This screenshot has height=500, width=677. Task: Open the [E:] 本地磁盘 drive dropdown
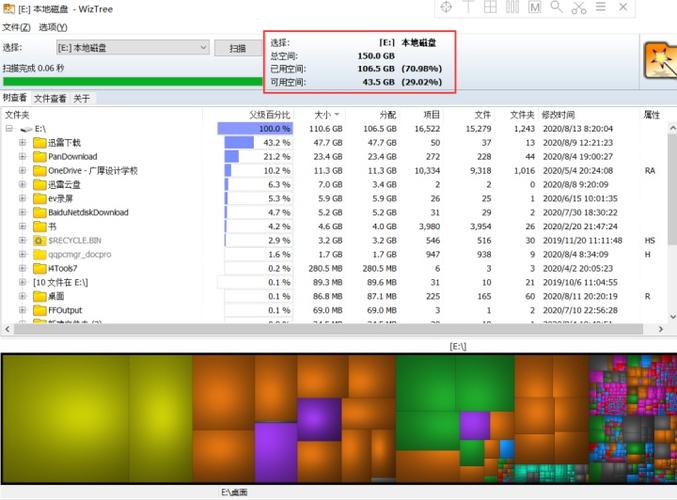click(x=133, y=47)
